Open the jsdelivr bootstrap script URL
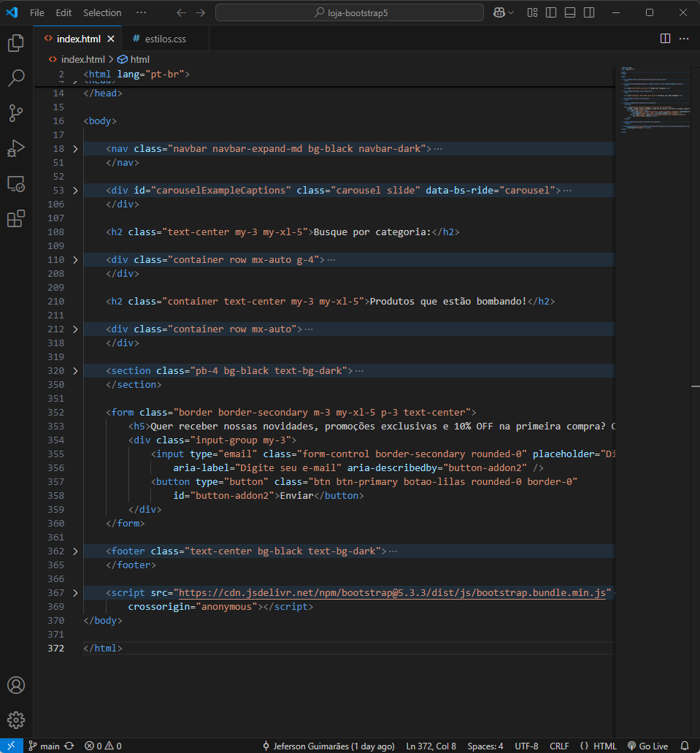Image resolution: width=700 pixels, height=753 pixels. pos(392,593)
